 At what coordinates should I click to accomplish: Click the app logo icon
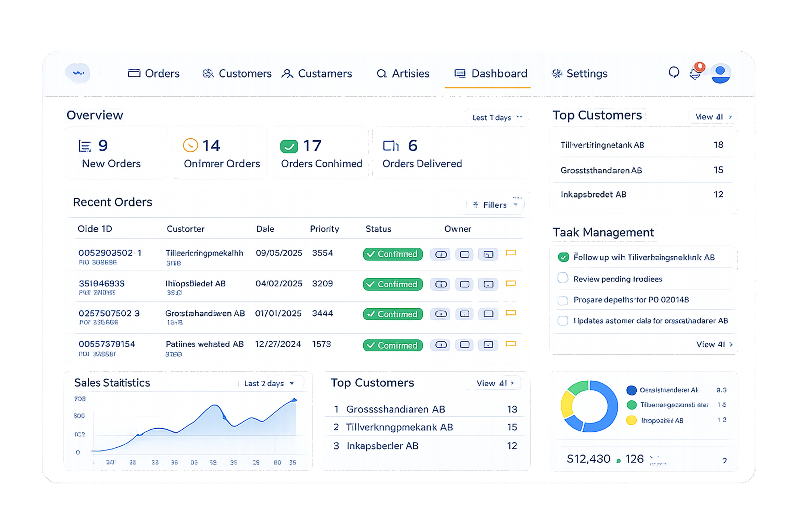click(78, 73)
